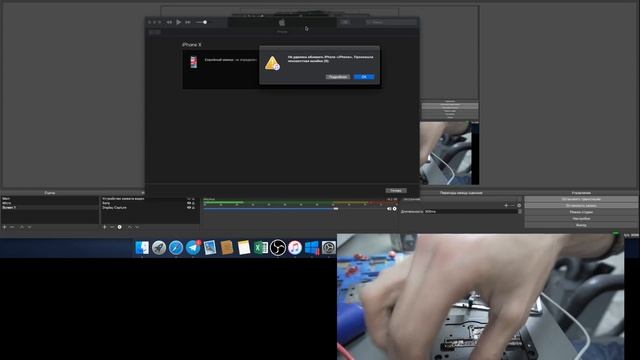Screen dimensions: 640x360
Task: Open Safari from the Dock
Action: 176,248
